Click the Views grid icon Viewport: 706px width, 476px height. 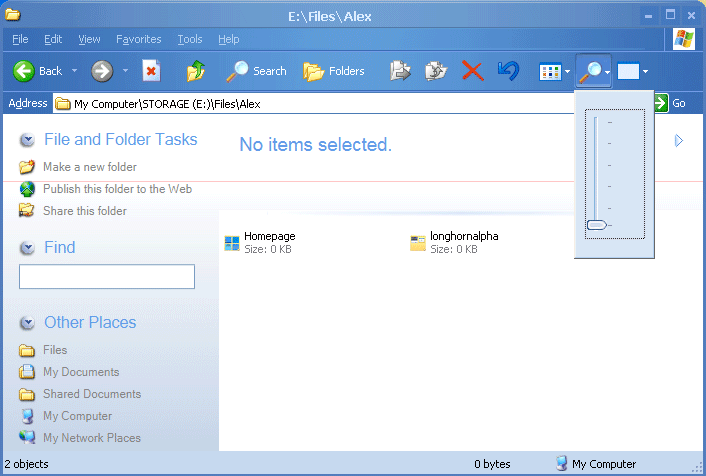click(x=550, y=71)
